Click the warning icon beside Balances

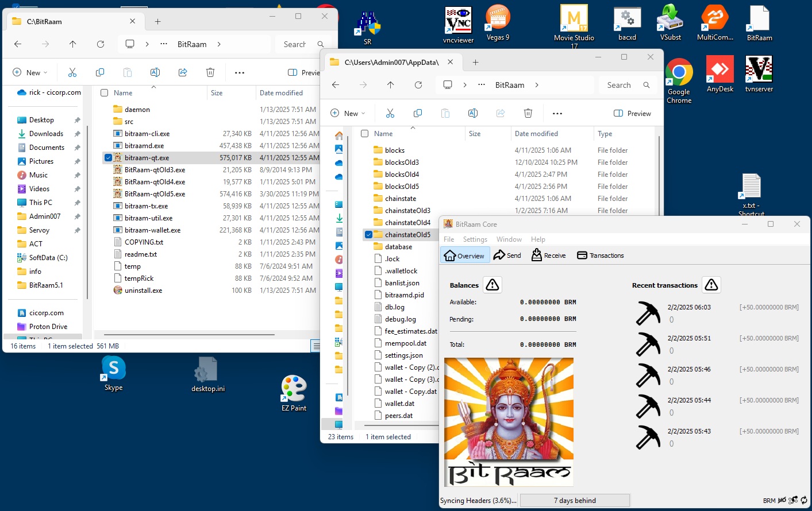[x=492, y=285]
